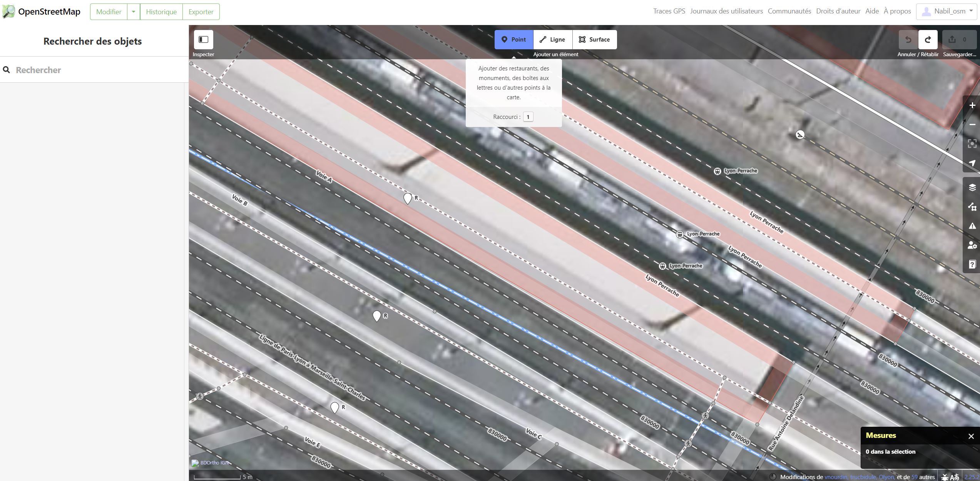Click the trucbidule contributor link

[x=863, y=477]
